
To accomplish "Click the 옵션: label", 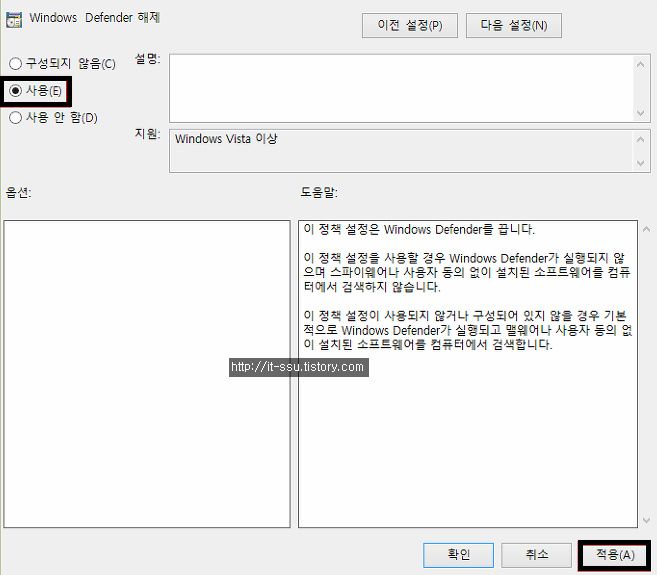I will click(x=18, y=192).
